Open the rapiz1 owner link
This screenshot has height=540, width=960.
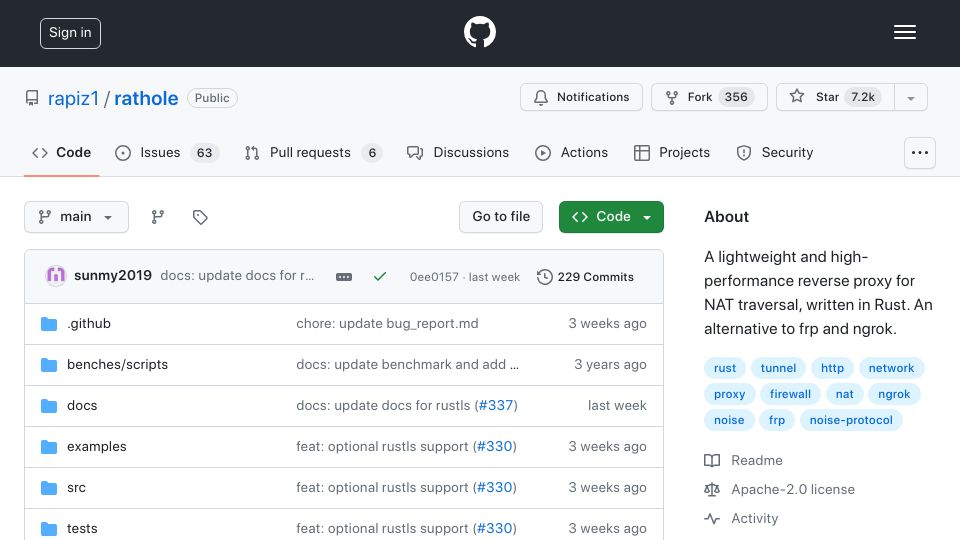[x=73, y=98]
